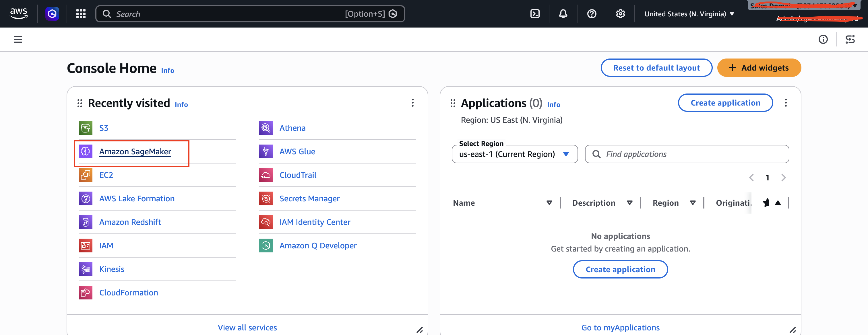Viewport: 868px width, 335px height.
Task: Sort applications by Name column
Action: coord(549,203)
